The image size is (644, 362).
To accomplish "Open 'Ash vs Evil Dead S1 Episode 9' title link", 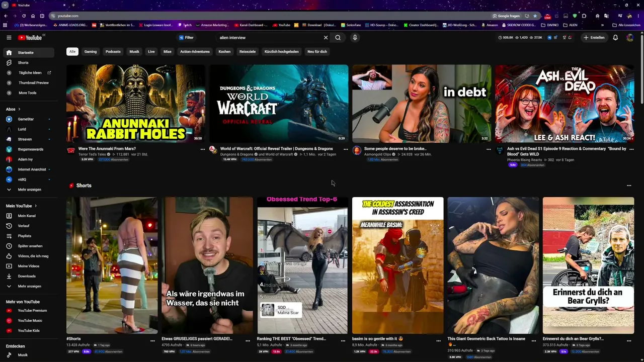I will tap(567, 151).
